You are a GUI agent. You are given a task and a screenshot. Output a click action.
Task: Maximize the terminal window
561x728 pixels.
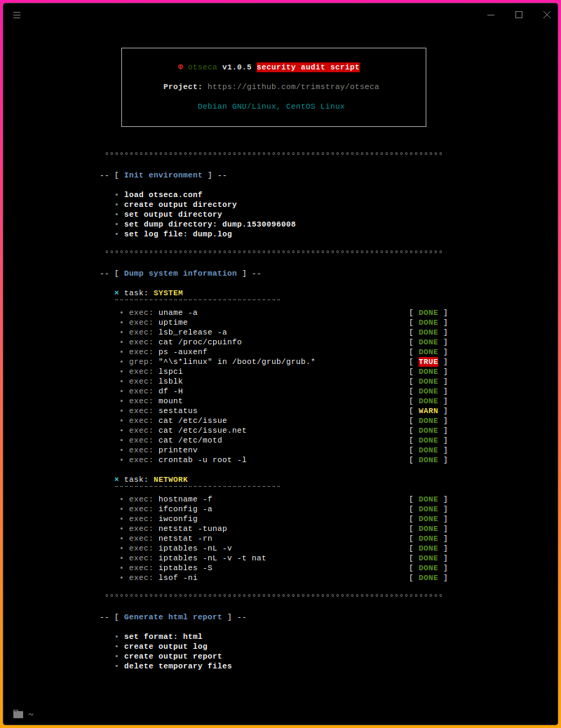[519, 15]
